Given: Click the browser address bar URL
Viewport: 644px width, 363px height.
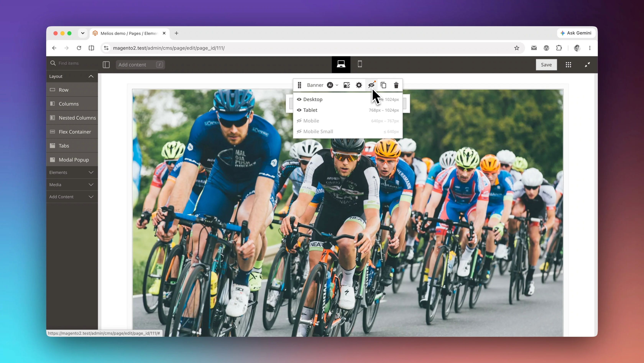Looking at the screenshot, I should [x=169, y=48].
